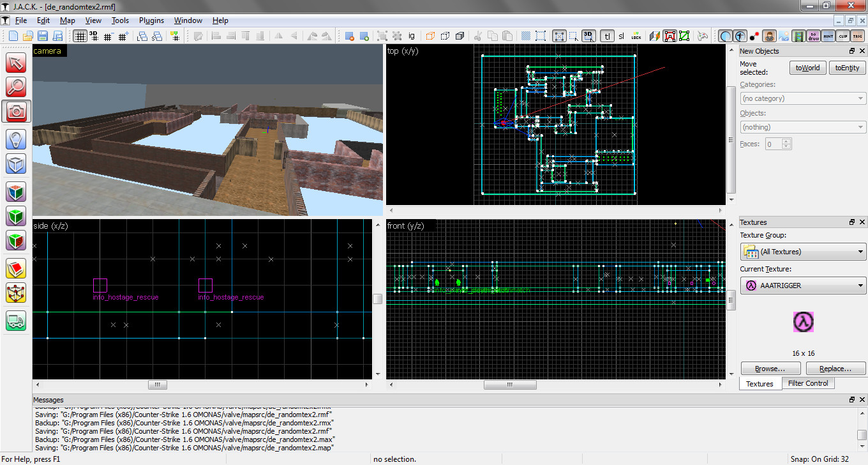Click the Browse button for textures
Viewport: 868px width, 465px height.
pyautogui.click(x=770, y=368)
